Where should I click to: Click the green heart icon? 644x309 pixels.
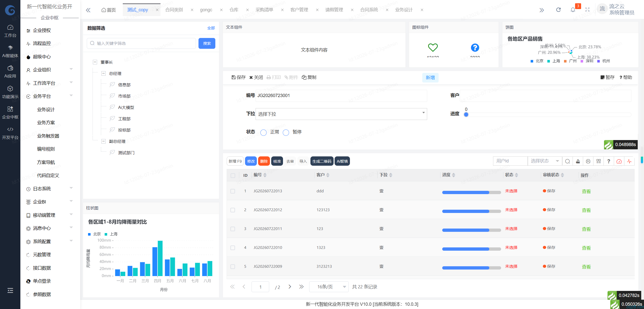pyautogui.click(x=433, y=47)
